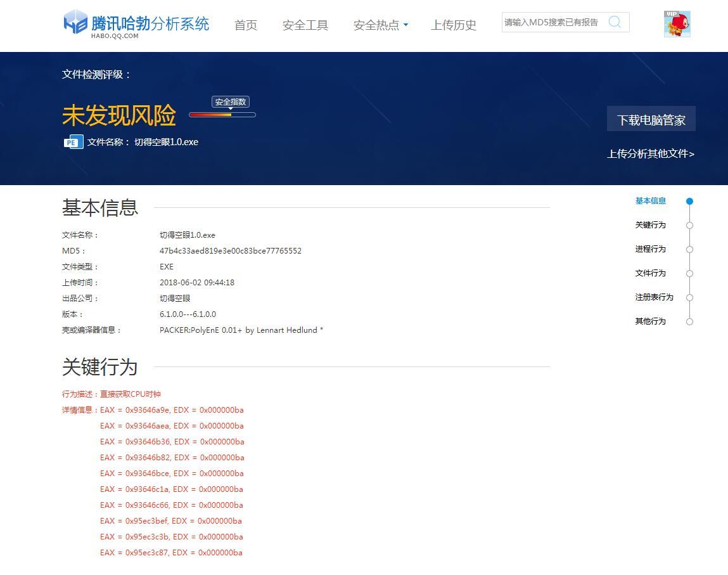Click the Tencent Habo logo
Image resolution: width=728 pixels, height=575 pixels.
(x=136, y=25)
